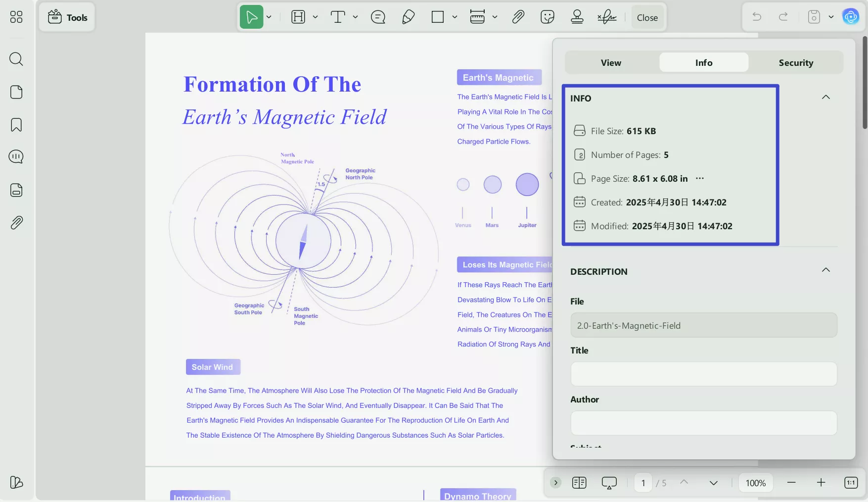The height and width of the screenshot is (502, 868).
Task: Select the comment bubble tool in toolbar
Action: pyautogui.click(x=378, y=17)
